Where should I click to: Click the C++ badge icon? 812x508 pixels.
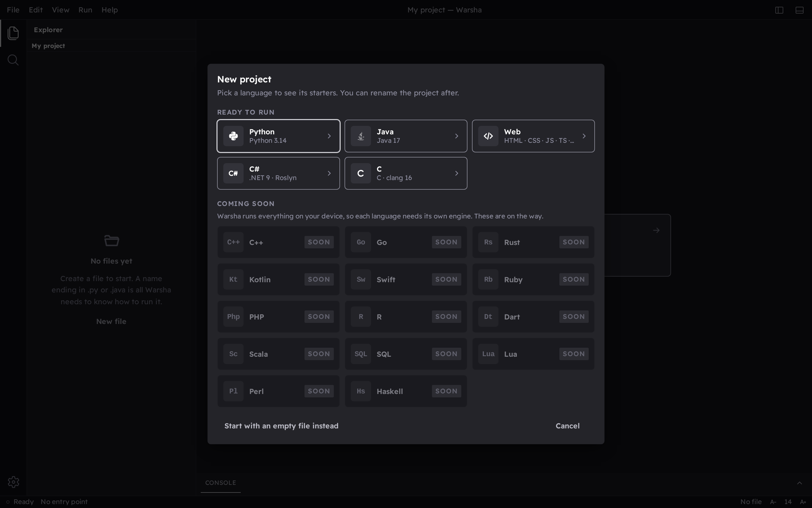(233, 242)
